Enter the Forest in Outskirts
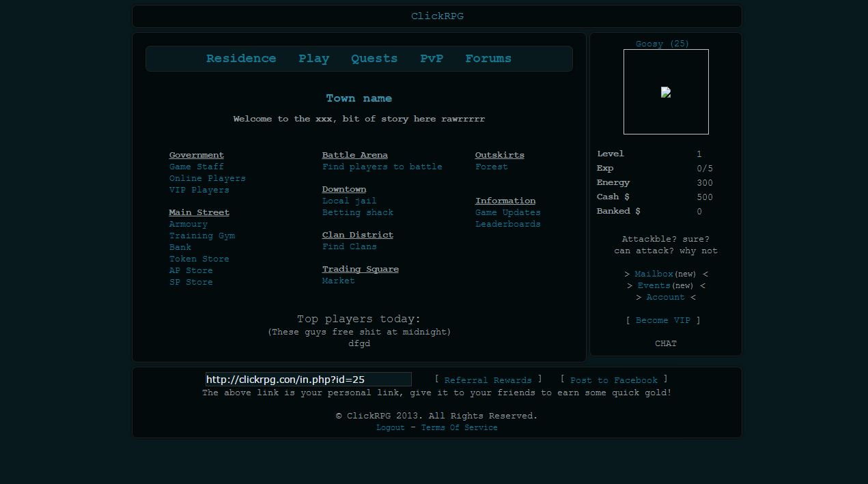This screenshot has width=868, height=484. click(x=492, y=167)
